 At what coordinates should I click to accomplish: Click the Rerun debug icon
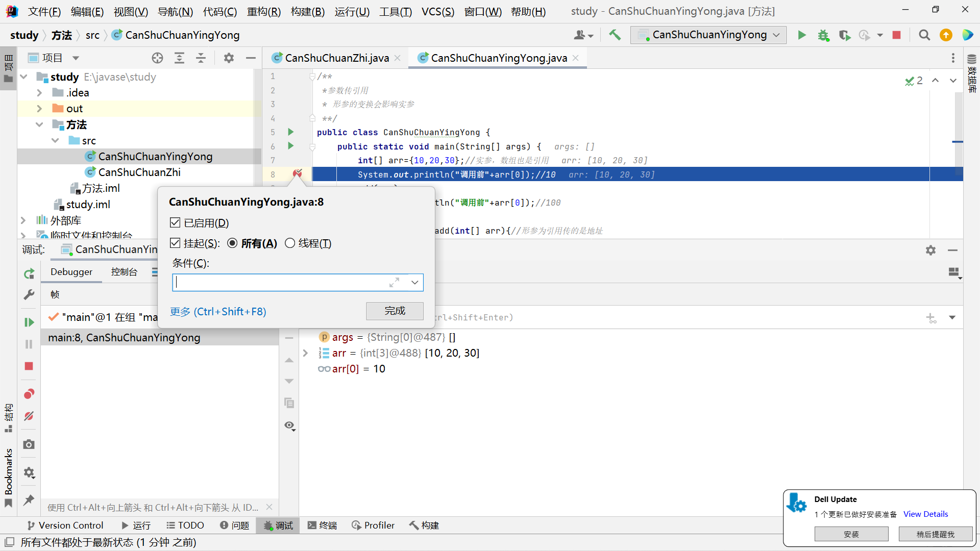29,274
